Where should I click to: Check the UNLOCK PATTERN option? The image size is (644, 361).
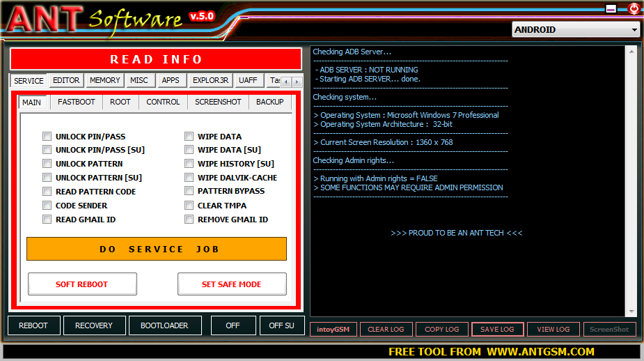coord(47,164)
